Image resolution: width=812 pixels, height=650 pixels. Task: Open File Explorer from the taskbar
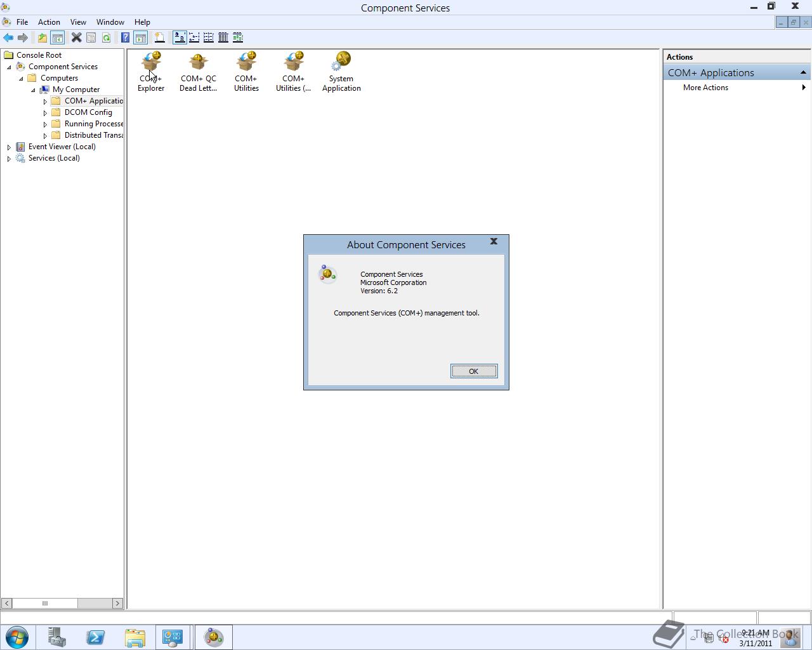click(x=134, y=637)
